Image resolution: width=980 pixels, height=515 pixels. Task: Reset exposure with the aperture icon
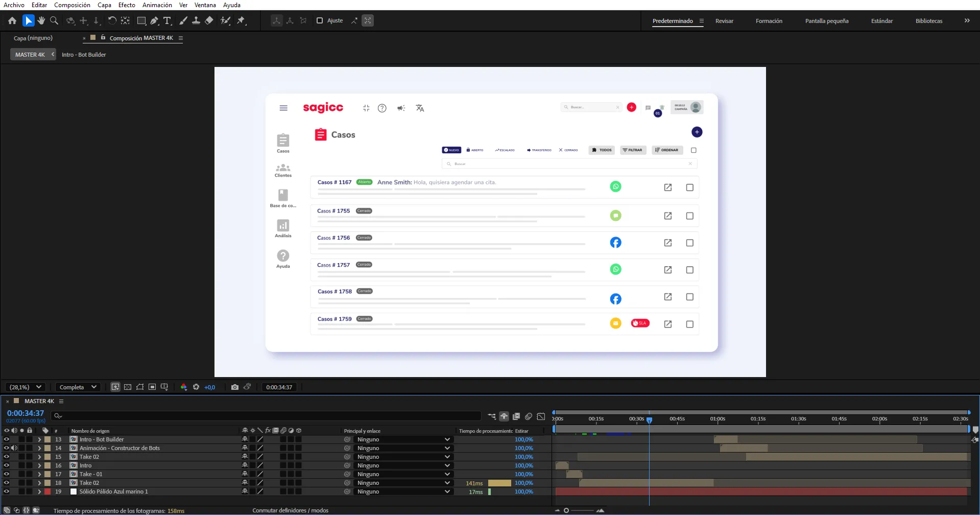[x=196, y=387]
